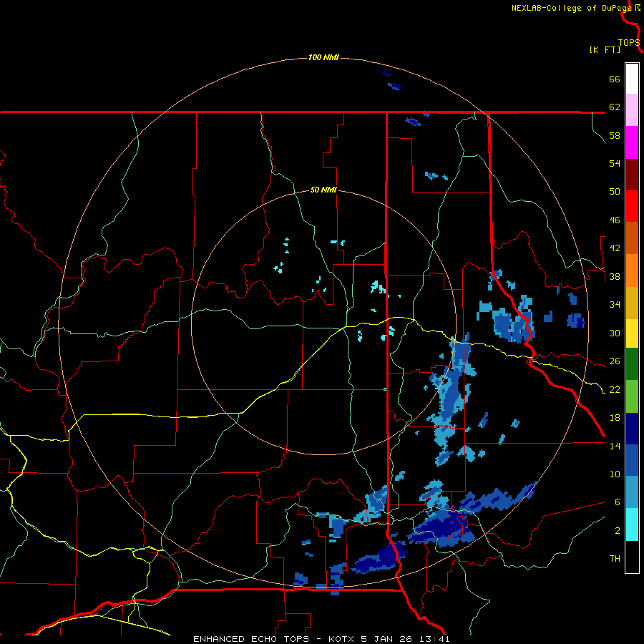Choose the navy blue legend swatch
Viewport: 644px width, 644px height.
632,429
